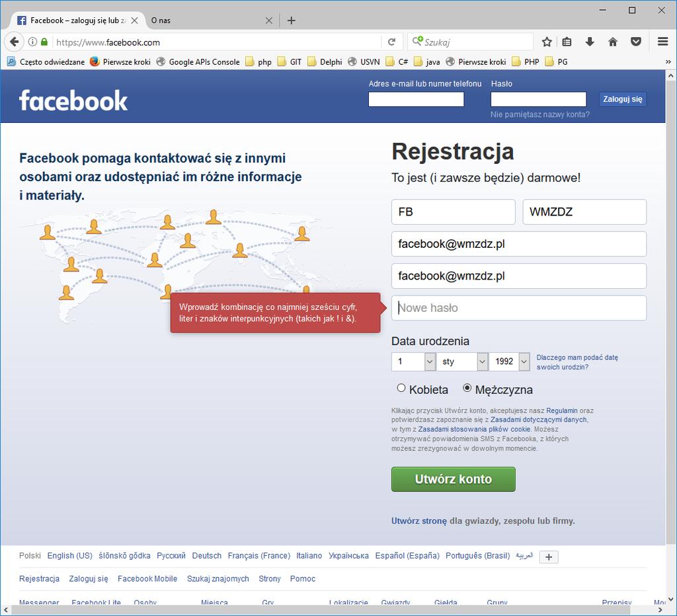Open the GIT bookmark folder
Image resolution: width=677 pixels, height=616 pixels.
(x=290, y=61)
